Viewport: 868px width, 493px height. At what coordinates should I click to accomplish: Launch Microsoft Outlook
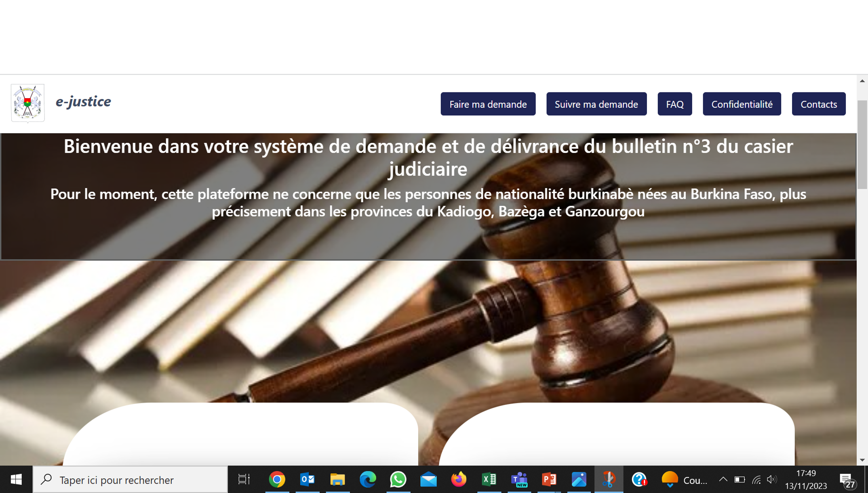(308, 480)
